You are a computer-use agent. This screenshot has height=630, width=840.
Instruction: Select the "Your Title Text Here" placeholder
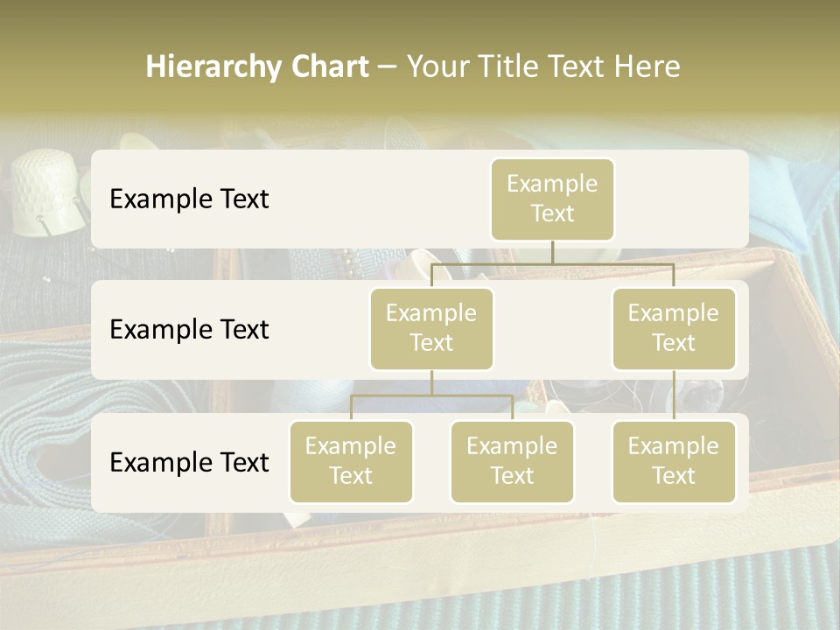(542, 66)
